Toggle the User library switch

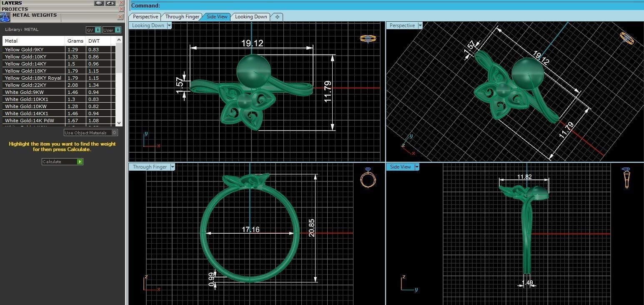pos(112,30)
